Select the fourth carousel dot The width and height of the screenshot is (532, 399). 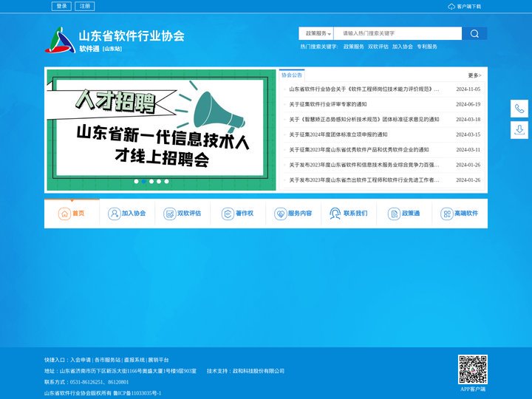point(159,182)
